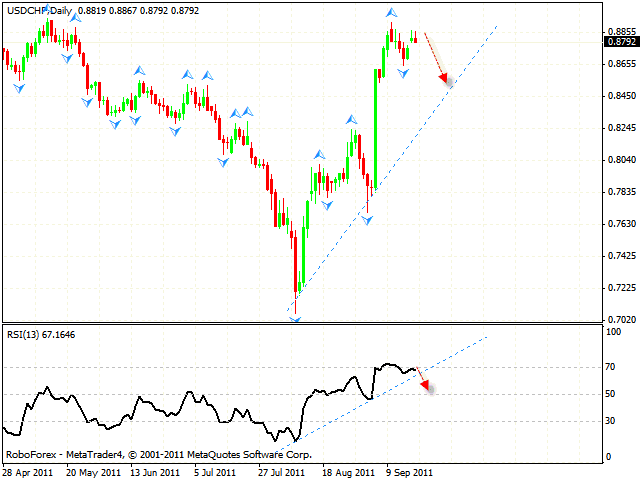
Task: Click the 0.7020 price axis label
Action: (x=620, y=320)
